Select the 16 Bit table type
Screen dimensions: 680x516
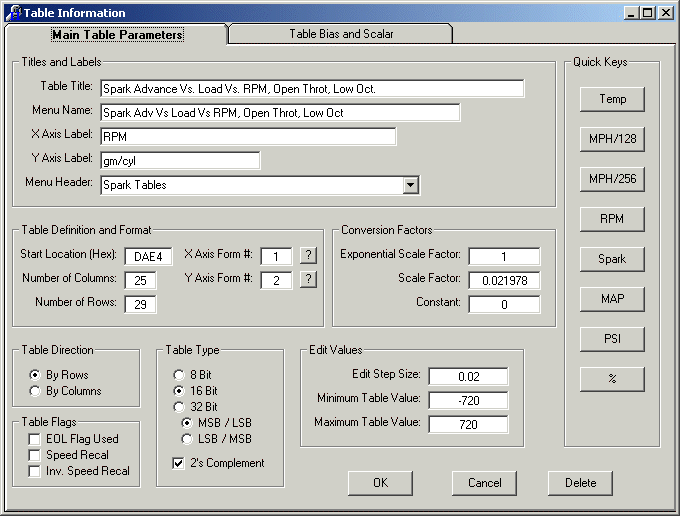(179, 391)
